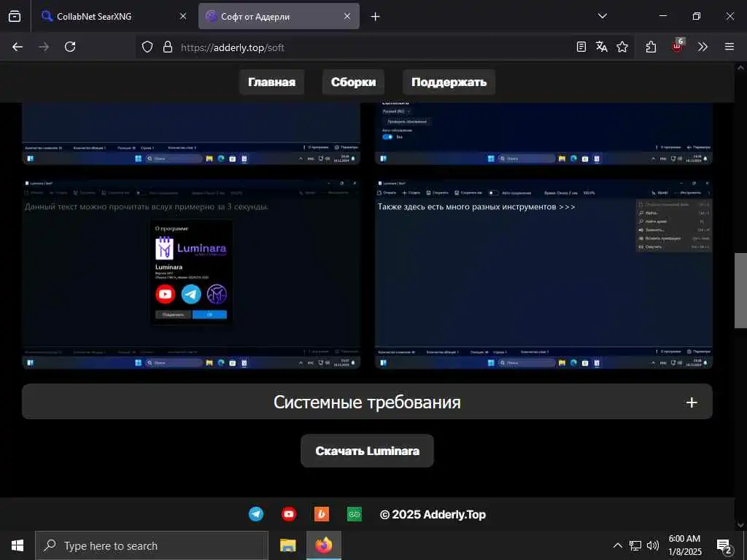Viewport: 747px width, 560px height.
Task: Close the Софт от Аддерли tab
Action: (347, 16)
